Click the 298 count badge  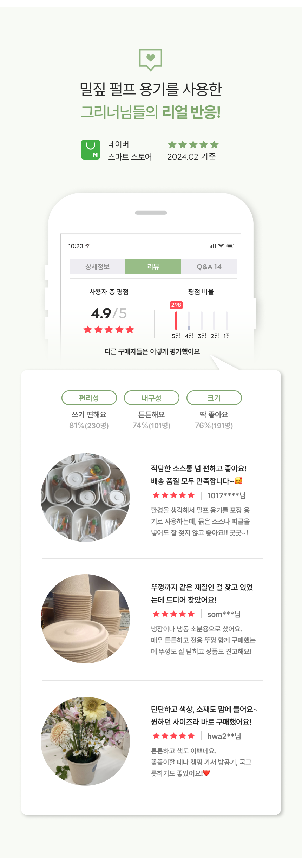point(176,305)
